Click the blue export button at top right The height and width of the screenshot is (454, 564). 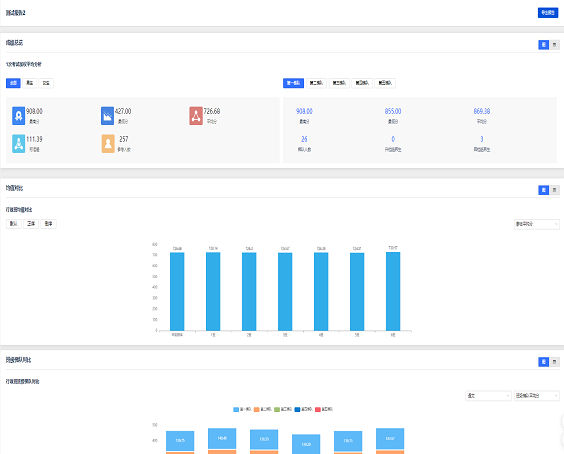coord(547,13)
